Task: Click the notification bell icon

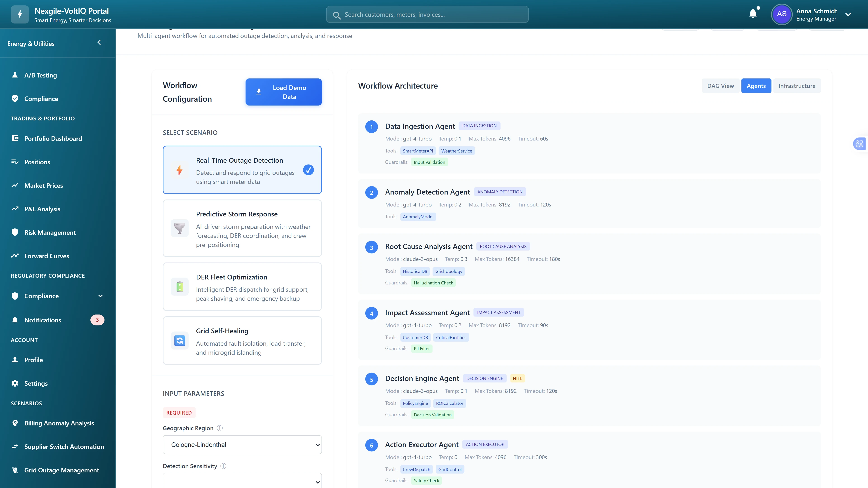Action: 753,14
